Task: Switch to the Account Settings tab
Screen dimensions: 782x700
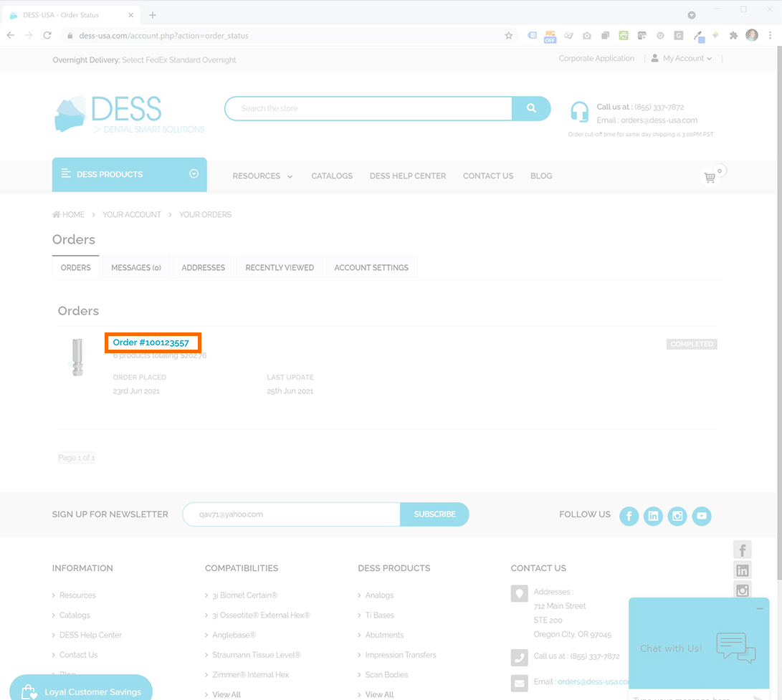Action: [371, 268]
